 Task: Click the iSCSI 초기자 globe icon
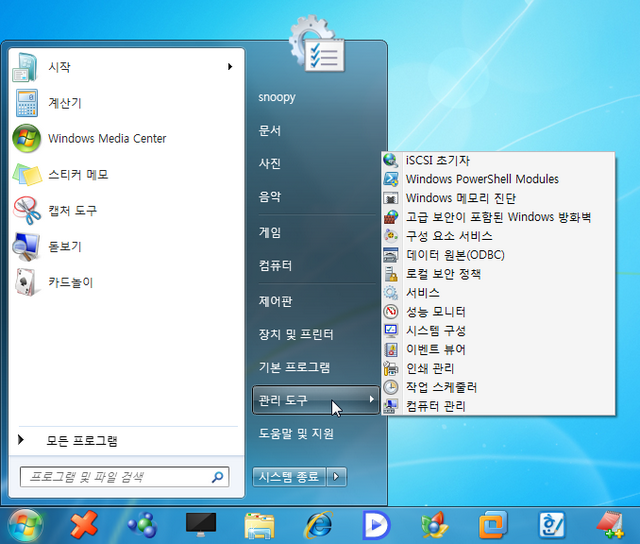coord(391,160)
